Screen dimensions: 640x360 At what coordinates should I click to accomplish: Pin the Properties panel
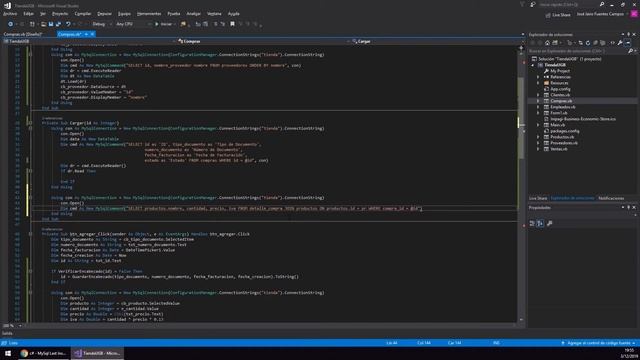(629, 207)
